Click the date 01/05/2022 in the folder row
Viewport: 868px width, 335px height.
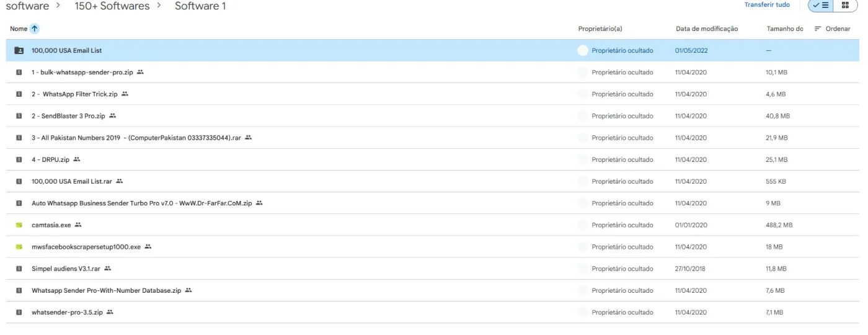point(691,51)
